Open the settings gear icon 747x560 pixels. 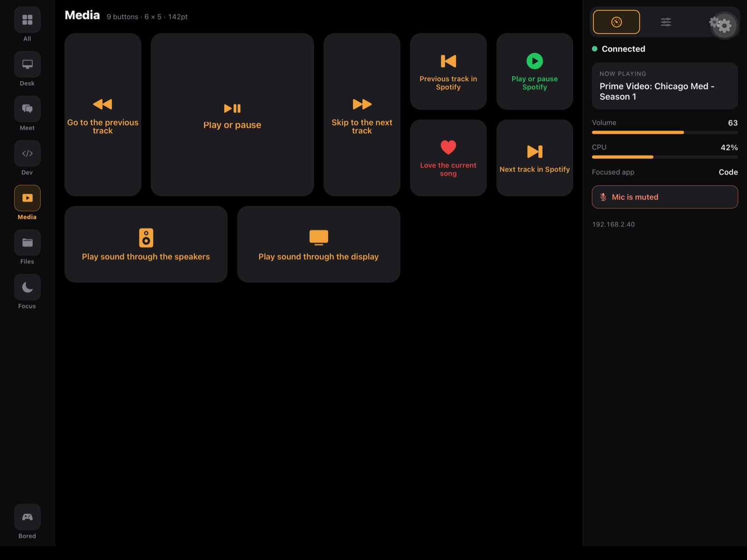click(724, 26)
